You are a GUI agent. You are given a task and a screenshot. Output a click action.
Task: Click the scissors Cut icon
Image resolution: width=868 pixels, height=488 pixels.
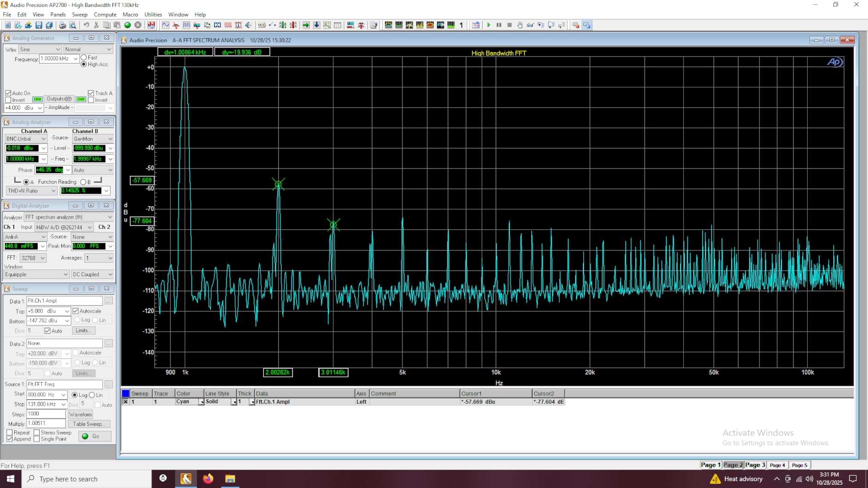click(x=96, y=25)
